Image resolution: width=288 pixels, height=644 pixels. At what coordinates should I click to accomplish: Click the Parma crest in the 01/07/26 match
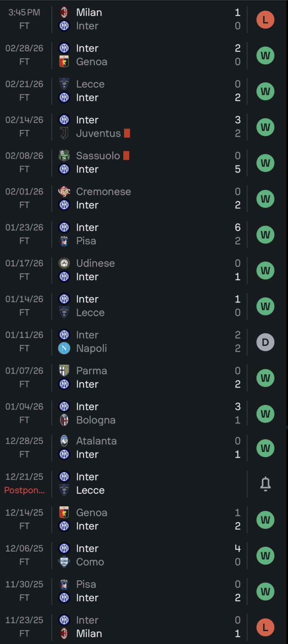pyautogui.click(x=64, y=371)
